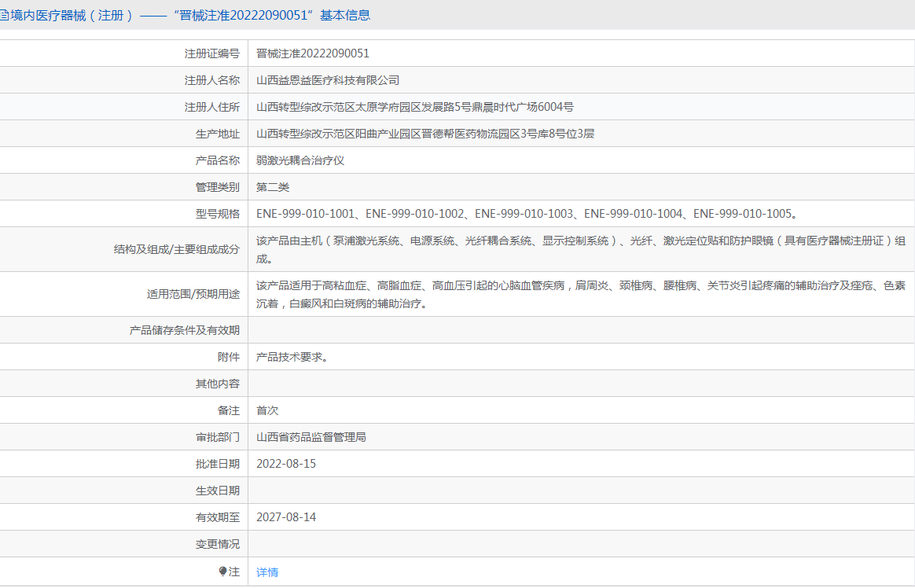Click the 其他内容 label
The width and height of the screenshot is (915, 588).
pyautogui.click(x=218, y=384)
